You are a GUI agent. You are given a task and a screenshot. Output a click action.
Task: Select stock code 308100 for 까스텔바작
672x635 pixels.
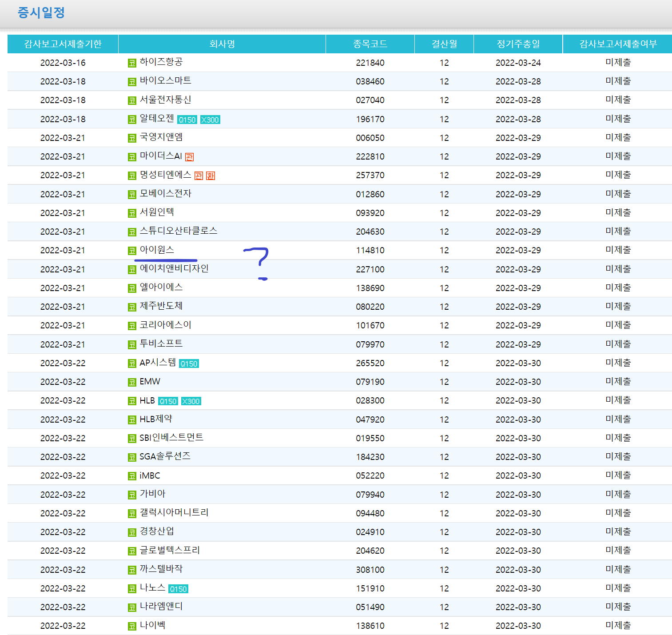coord(370,570)
